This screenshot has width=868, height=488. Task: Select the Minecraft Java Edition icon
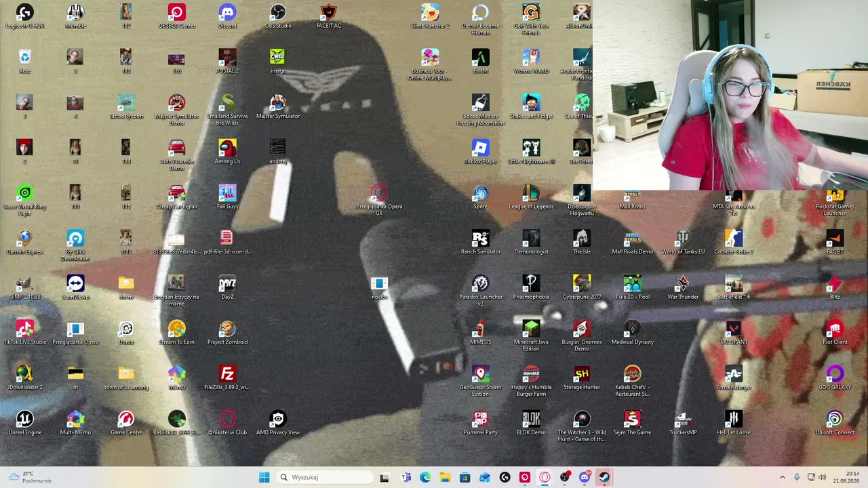(531, 336)
